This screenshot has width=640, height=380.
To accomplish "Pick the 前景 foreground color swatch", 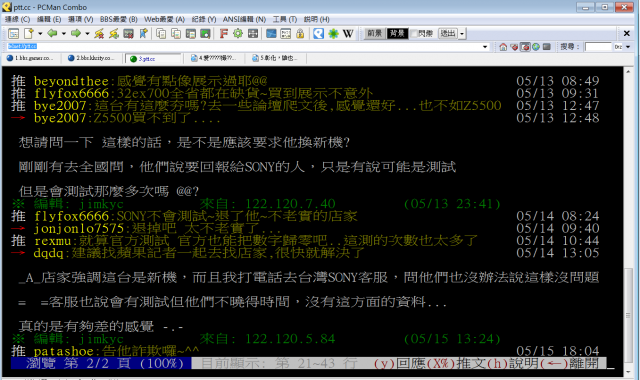I will point(374,33).
